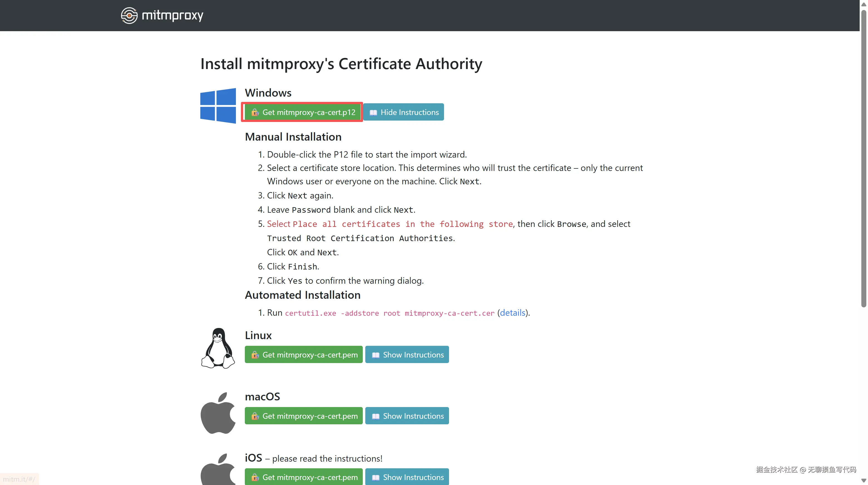868x485 pixels.
Task: Hide Instructions for Windows section
Action: click(x=403, y=112)
